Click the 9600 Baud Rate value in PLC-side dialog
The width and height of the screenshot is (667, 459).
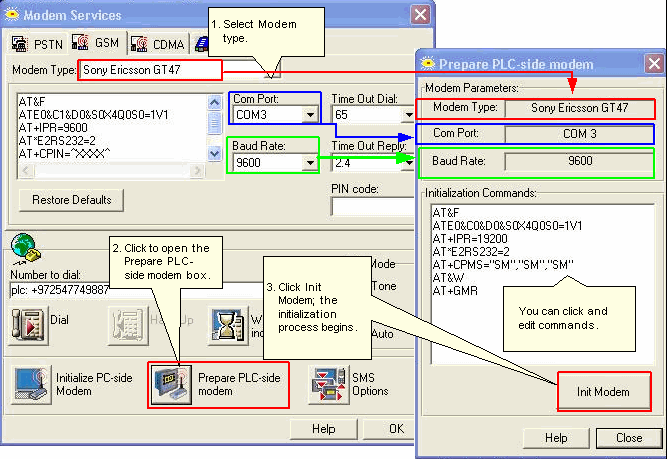(579, 161)
